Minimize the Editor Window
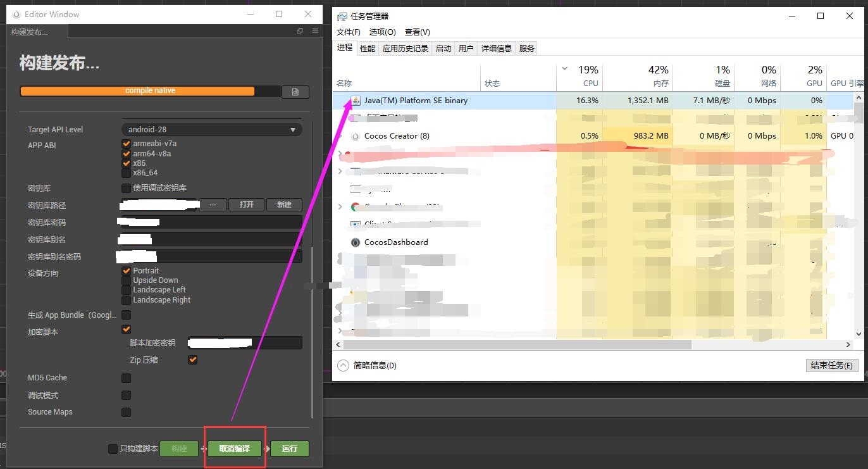This screenshot has width=868, height=469. [x=251, y=14]
